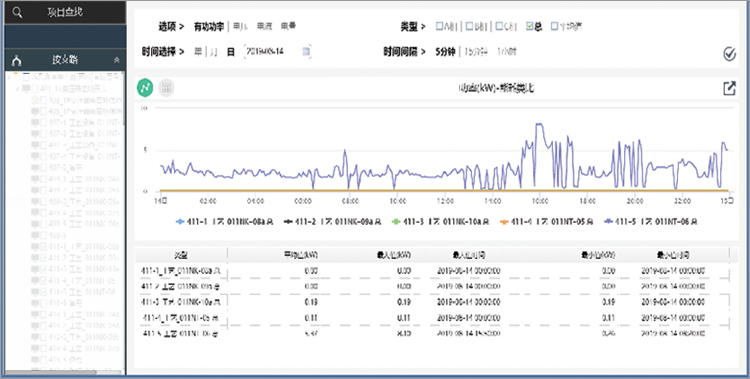Image resolution: width=750 pixels, height=379 pixels.
Task: Click the export icon above the chart
Action: [729, 88]
